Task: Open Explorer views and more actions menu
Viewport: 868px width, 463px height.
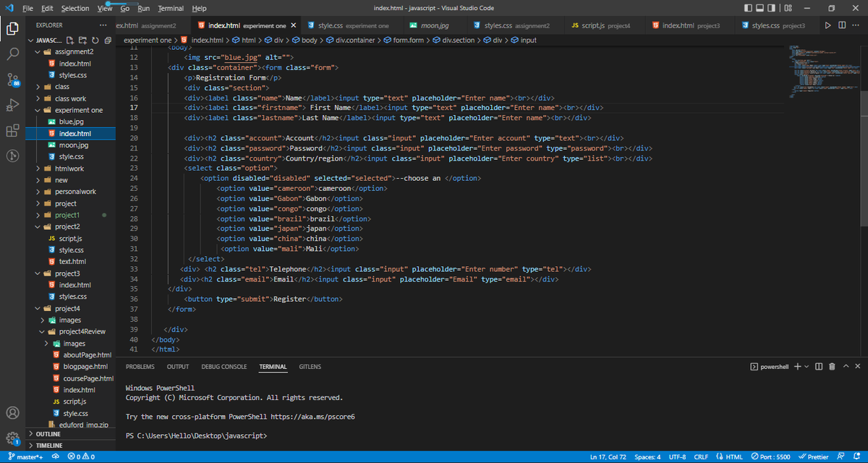Action: (x=103, y=25)
